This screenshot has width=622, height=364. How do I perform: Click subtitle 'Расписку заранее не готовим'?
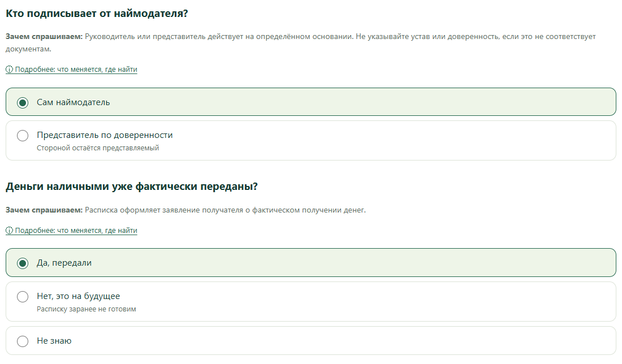click(x=87, y=309)
